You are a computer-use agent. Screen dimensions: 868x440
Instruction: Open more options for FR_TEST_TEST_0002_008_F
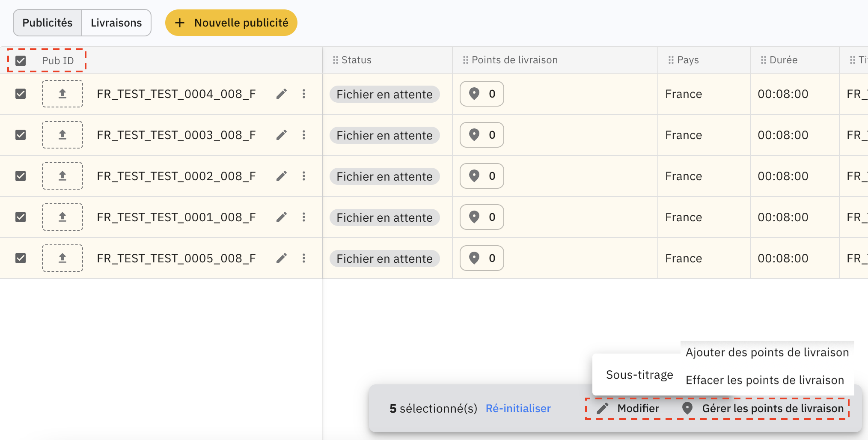pos(304,176)
